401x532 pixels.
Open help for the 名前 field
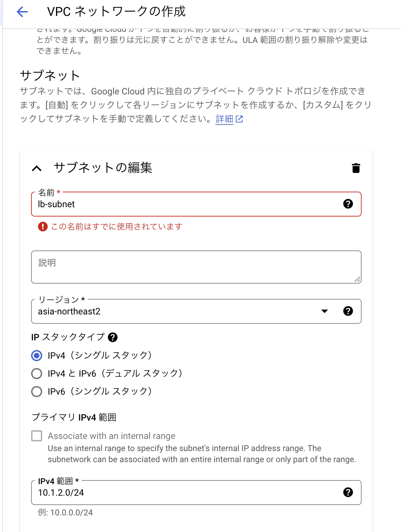[348, 204]
